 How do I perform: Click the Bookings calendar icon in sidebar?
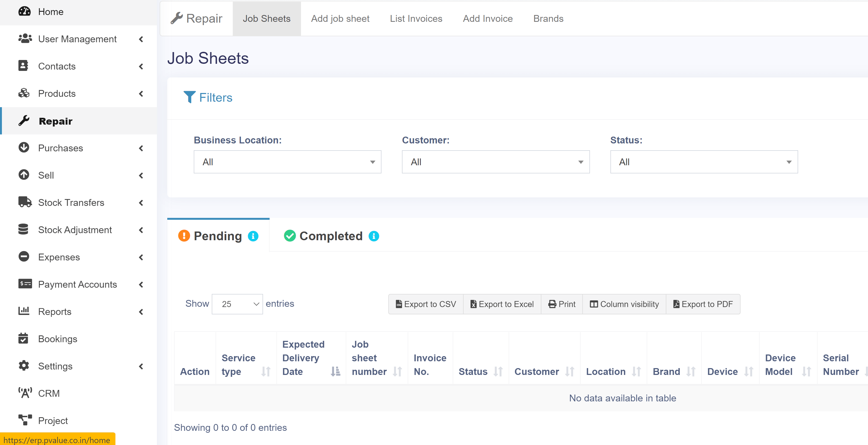coord(23,338)
